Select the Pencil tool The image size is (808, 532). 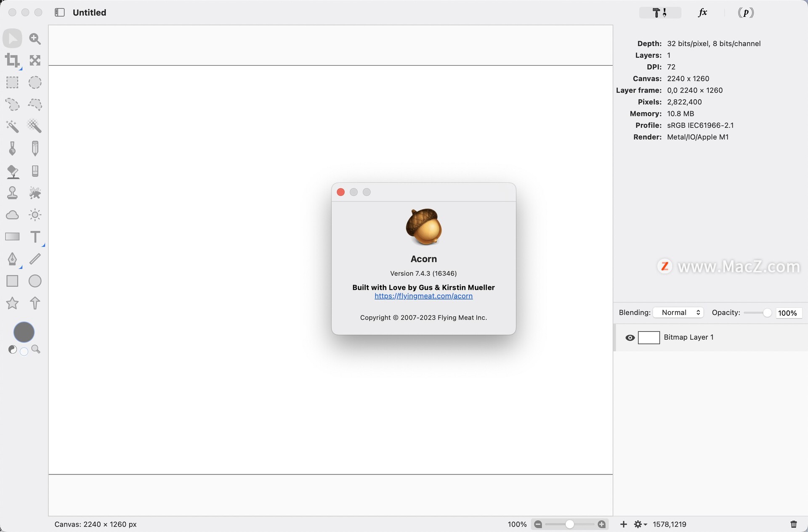point(35,148)
